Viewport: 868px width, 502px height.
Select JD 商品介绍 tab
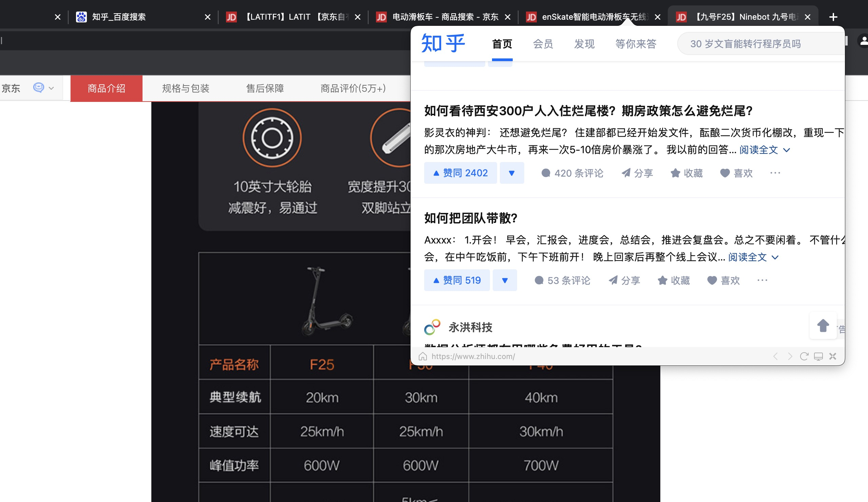[106, 88]
